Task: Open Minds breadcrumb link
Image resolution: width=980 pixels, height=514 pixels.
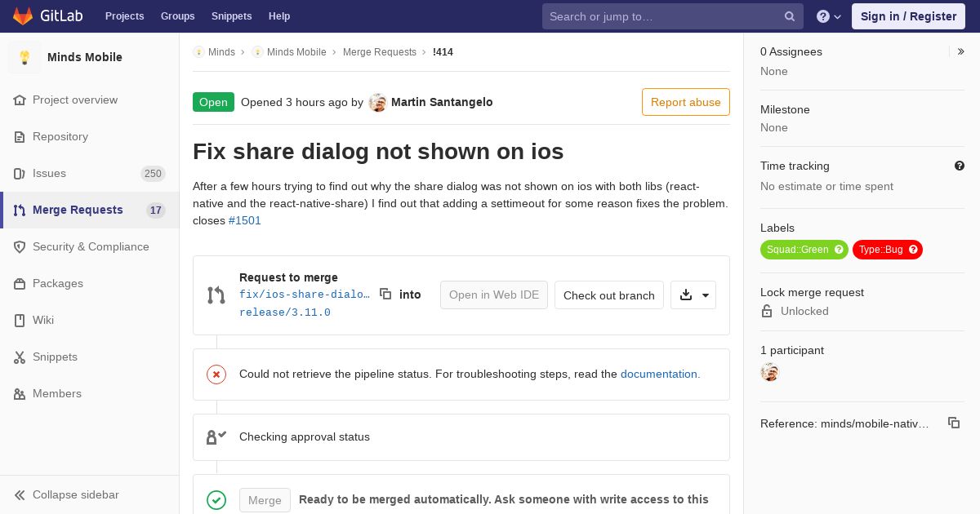Action: 214,51
